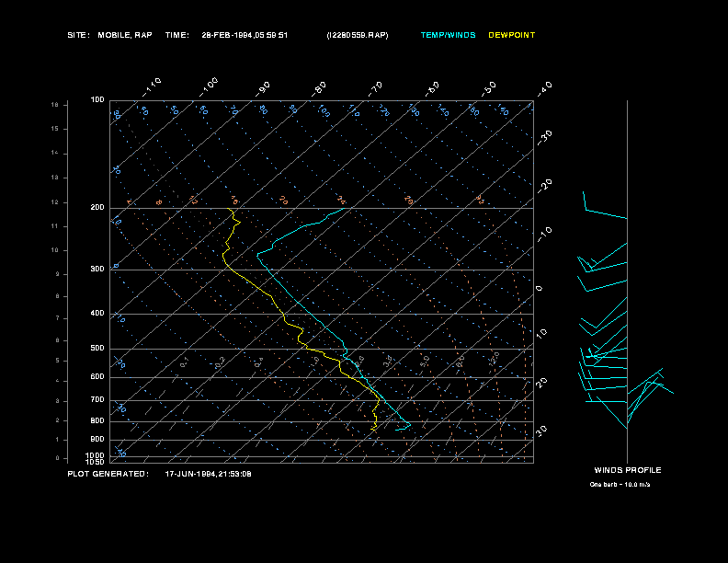This screenshot has width=728, height=563.
Task: Click the yellow dewpoint sounding curve
Action: pyautogui.click(x=283, y=314)
